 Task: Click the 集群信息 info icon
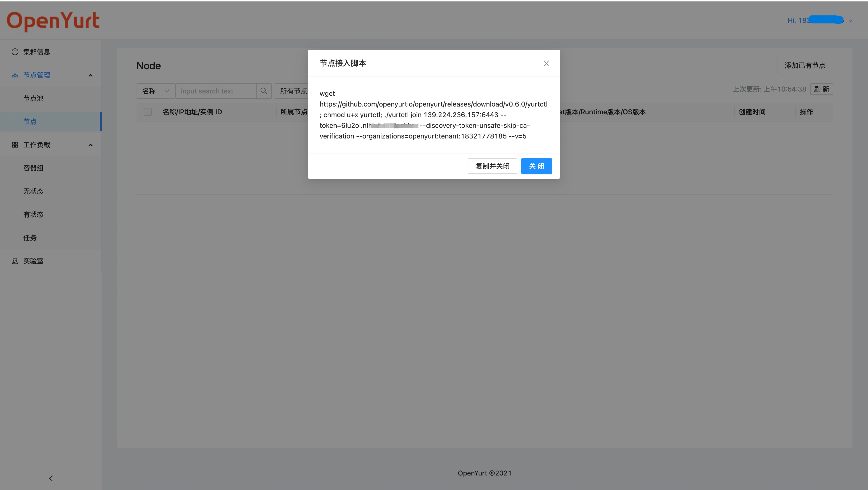coord(15,52)
